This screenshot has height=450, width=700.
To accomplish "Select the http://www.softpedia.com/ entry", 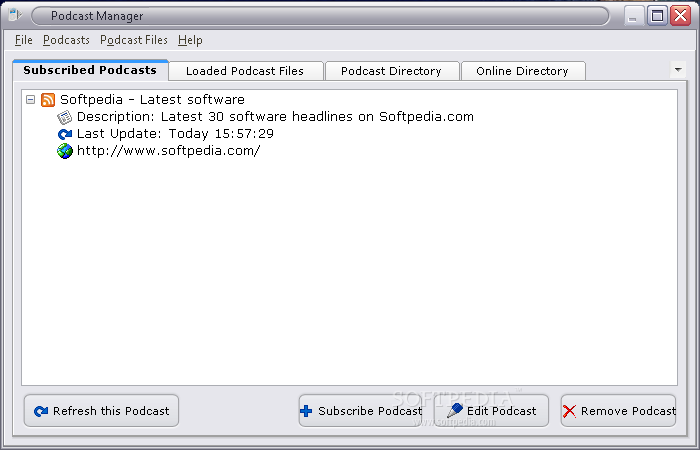I will 168,151.
